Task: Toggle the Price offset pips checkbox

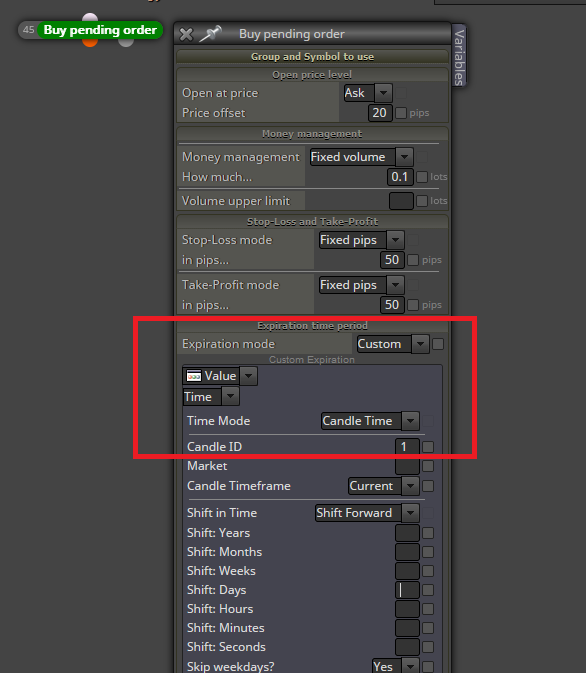Action: (x=401, y=113)
